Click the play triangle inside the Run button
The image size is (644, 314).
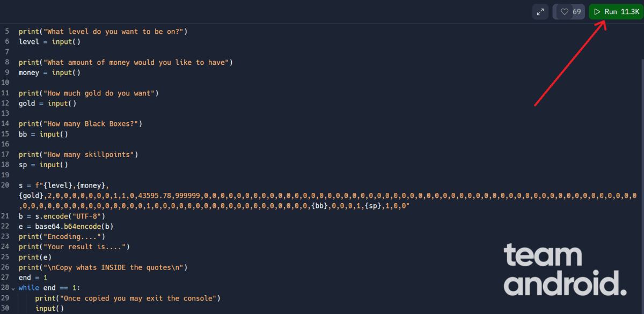[x=597, y=11]
